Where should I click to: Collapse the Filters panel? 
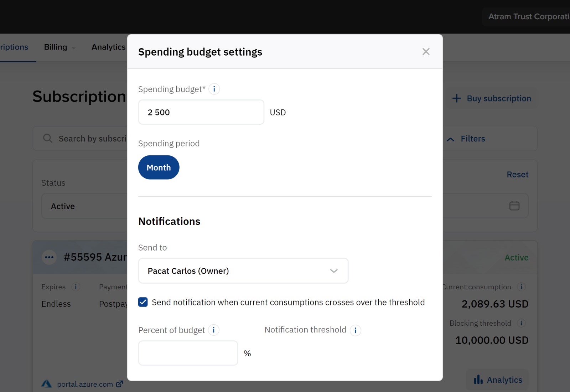[466, 139]
